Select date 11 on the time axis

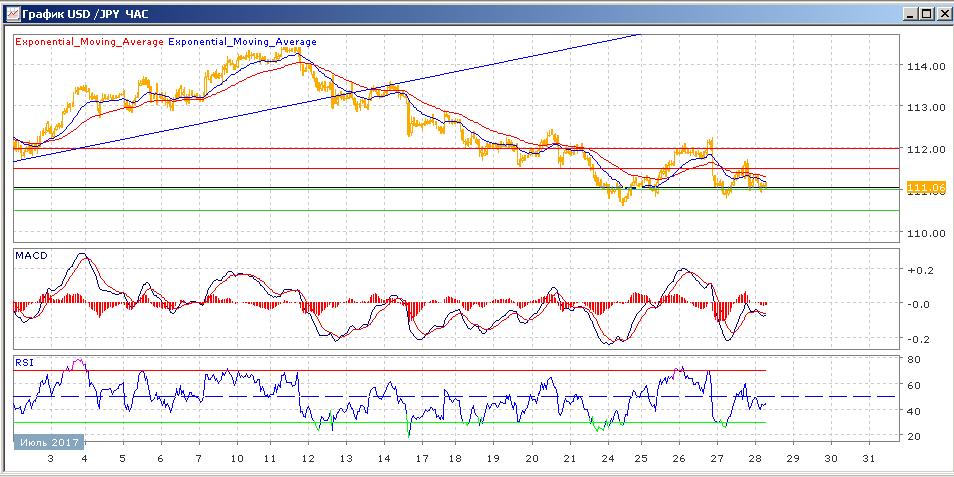[269, 457]
